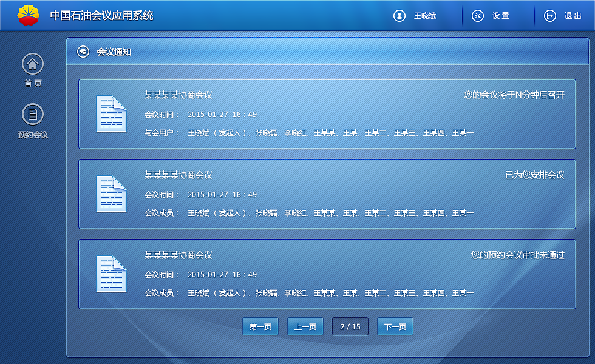Image resolution: width=595 pixels, height=364 pixels.
Task: Open meeting title in 您的预约会议审批未通过 card
Action: (x=178, y=255)
